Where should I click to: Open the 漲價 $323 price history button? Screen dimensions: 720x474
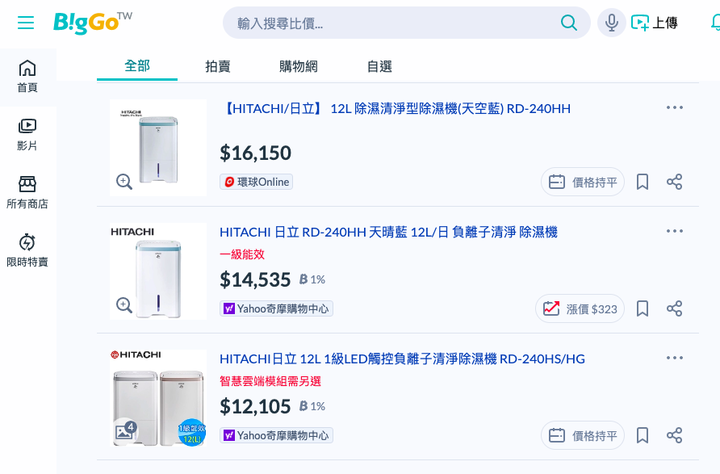pyautogui.click(x=580, y=309)
